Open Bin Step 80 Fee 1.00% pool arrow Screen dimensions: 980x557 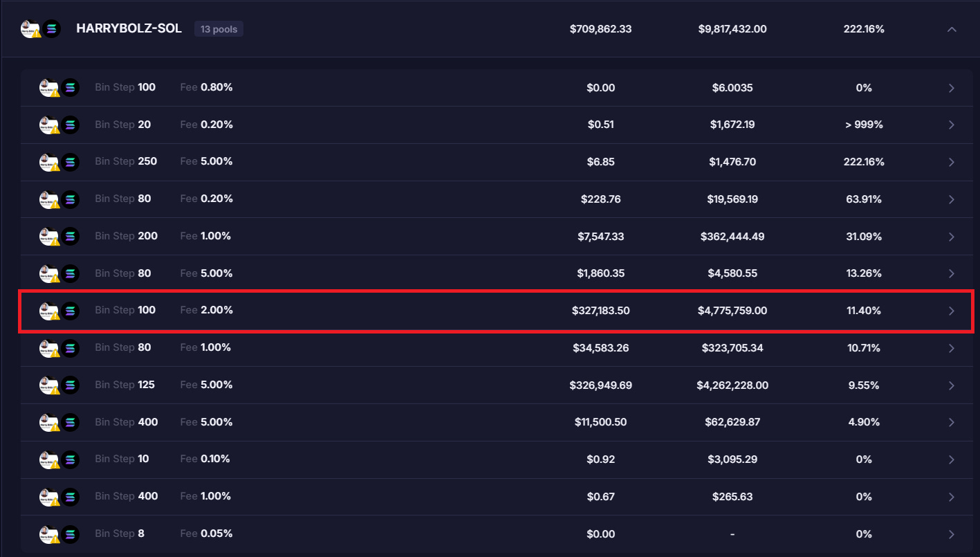click(x=952, y=348)
